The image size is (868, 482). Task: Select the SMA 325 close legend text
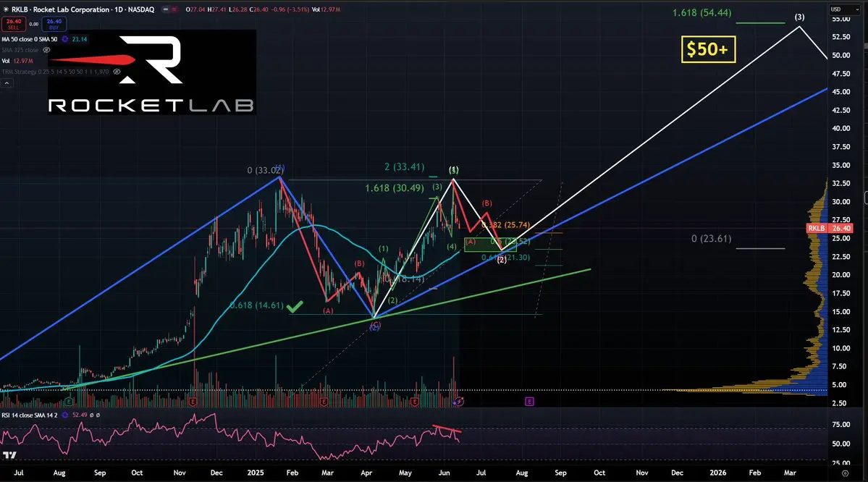[x=20, y=50]
